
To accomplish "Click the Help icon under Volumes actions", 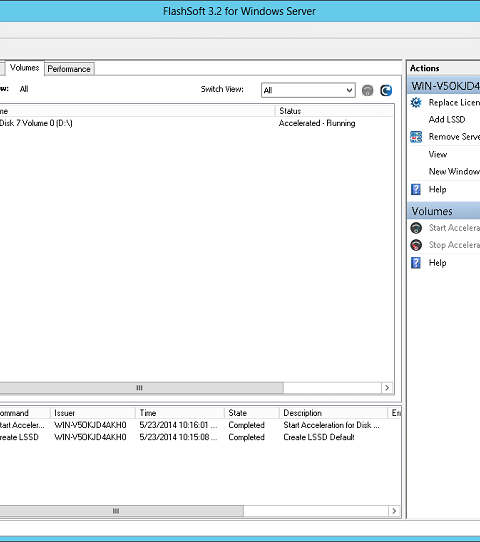I will tap(416, 263).
